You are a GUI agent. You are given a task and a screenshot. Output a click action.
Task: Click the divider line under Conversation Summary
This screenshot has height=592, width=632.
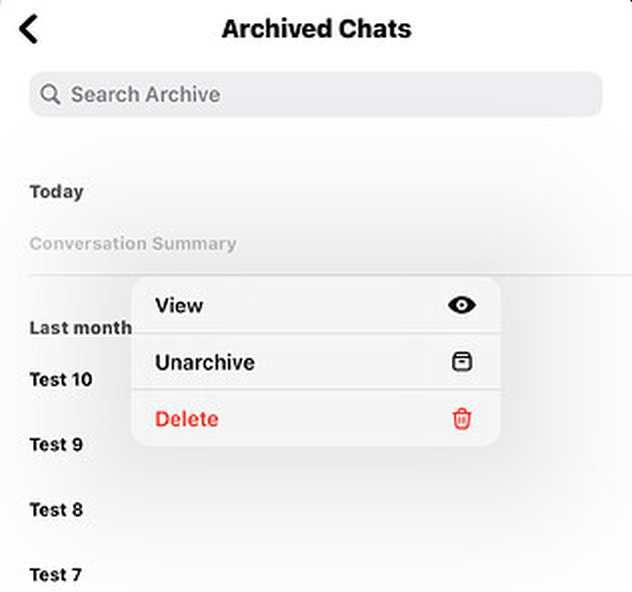point(330,275)
